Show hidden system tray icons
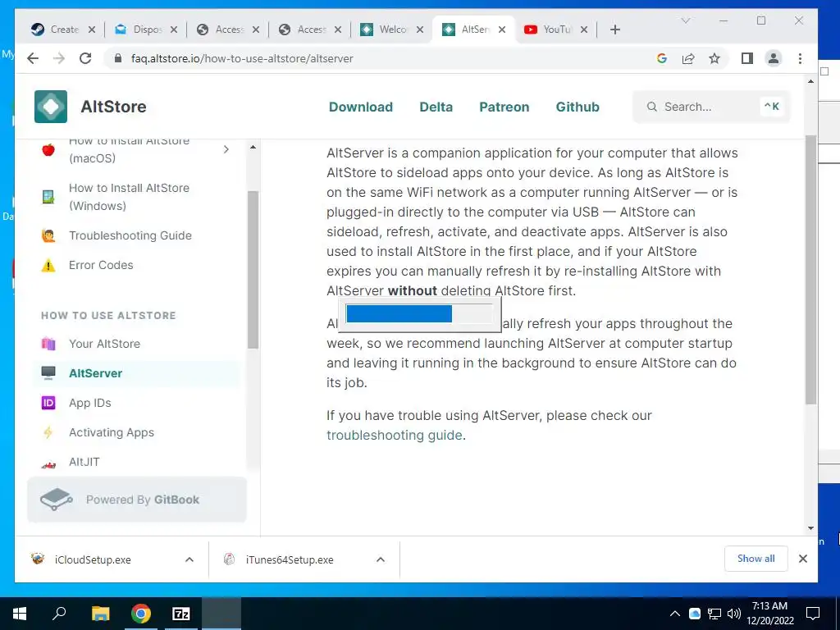The width and height of the screenshot is (840, 630). coord(675,614)
